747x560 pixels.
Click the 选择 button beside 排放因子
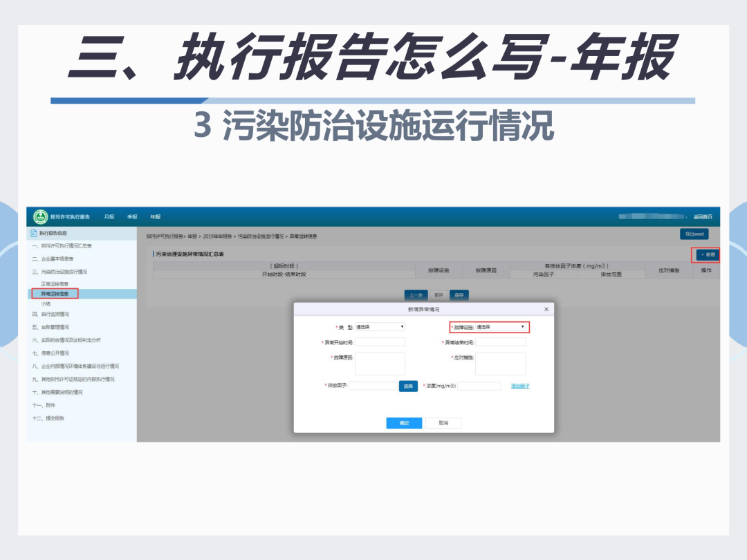(408, 386)
